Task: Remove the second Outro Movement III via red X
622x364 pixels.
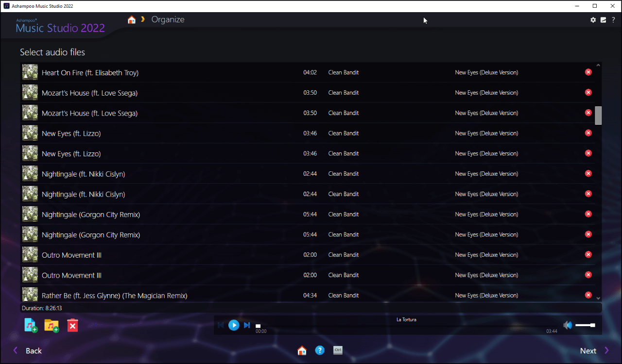Action: 588,275
